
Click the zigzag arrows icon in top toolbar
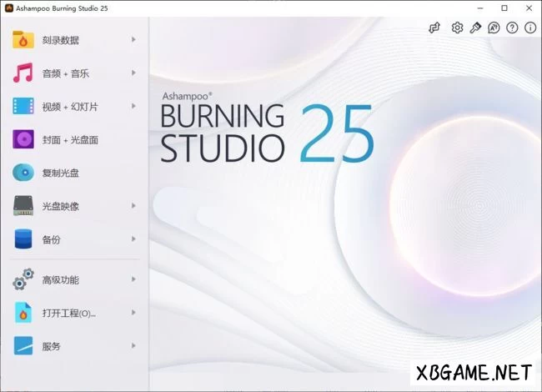(x=434, y=28)
